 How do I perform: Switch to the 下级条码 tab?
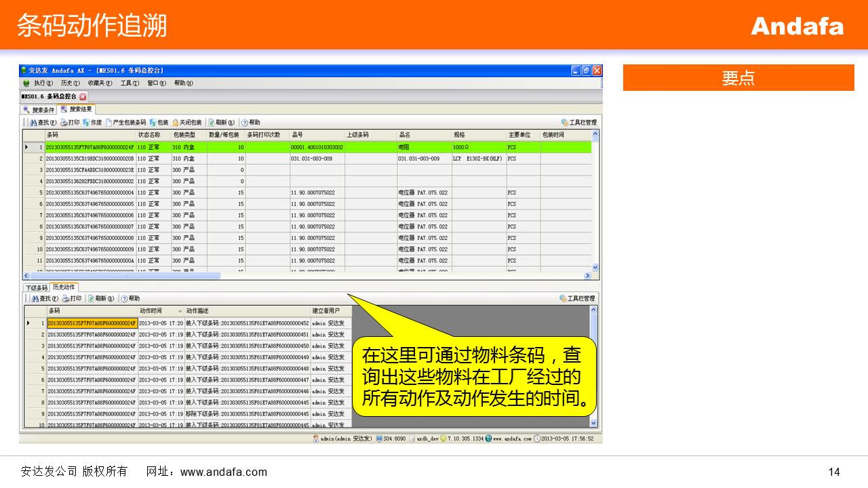click(37, 287)
